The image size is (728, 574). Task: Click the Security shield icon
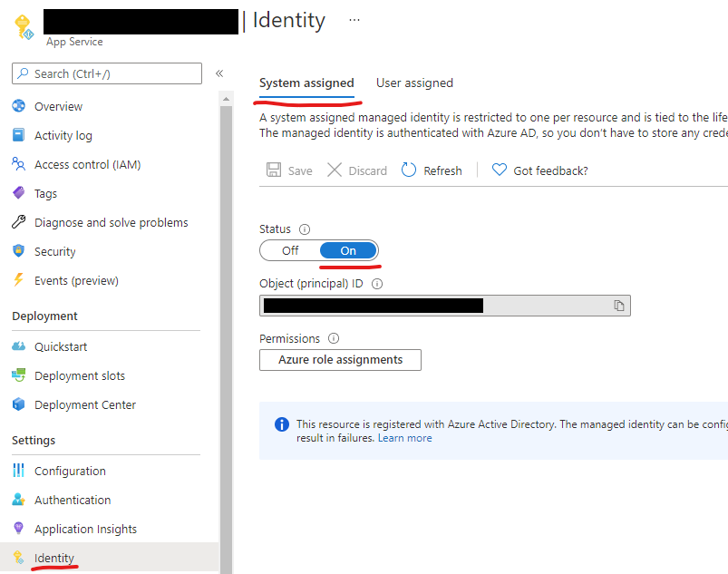[x=18, y=251]
